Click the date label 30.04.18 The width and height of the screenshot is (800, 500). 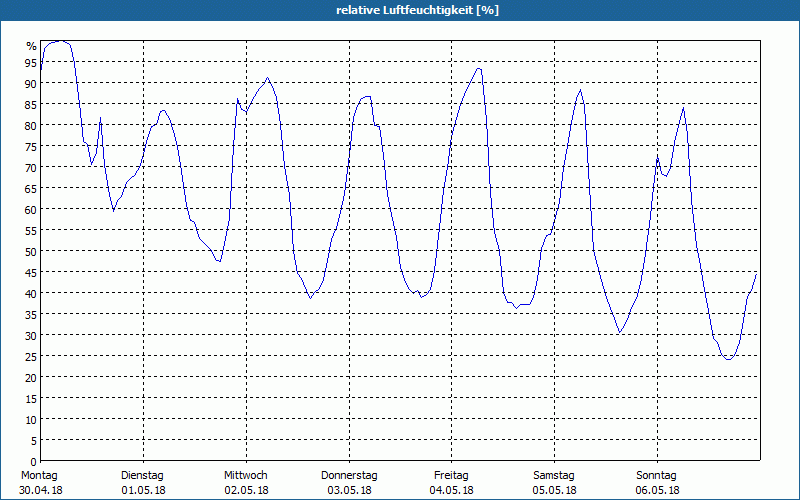(x=39, y=490)
